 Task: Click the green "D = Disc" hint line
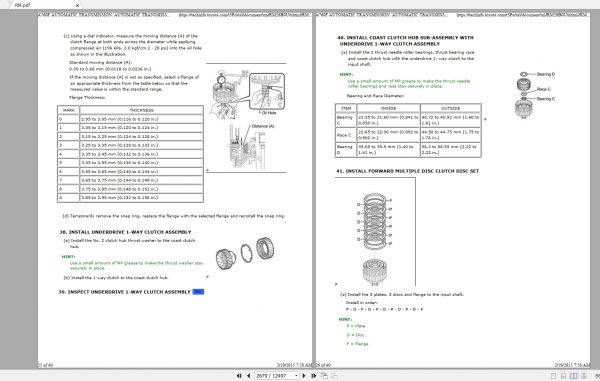point(355,335)
